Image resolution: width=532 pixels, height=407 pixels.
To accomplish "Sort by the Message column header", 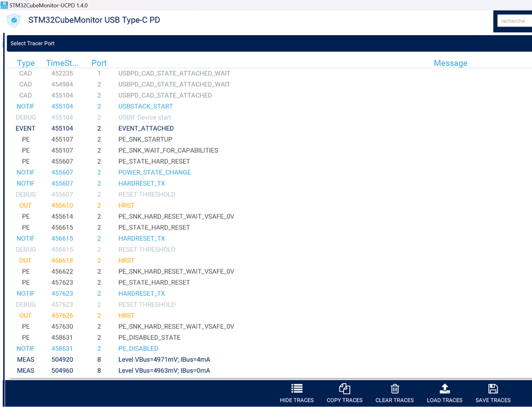I will (451, 63).
